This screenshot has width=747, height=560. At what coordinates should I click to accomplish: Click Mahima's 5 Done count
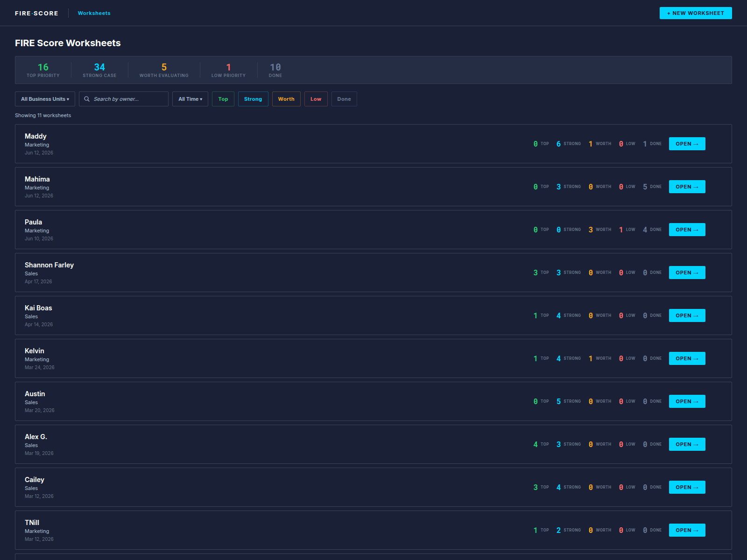tap(652, 187)
